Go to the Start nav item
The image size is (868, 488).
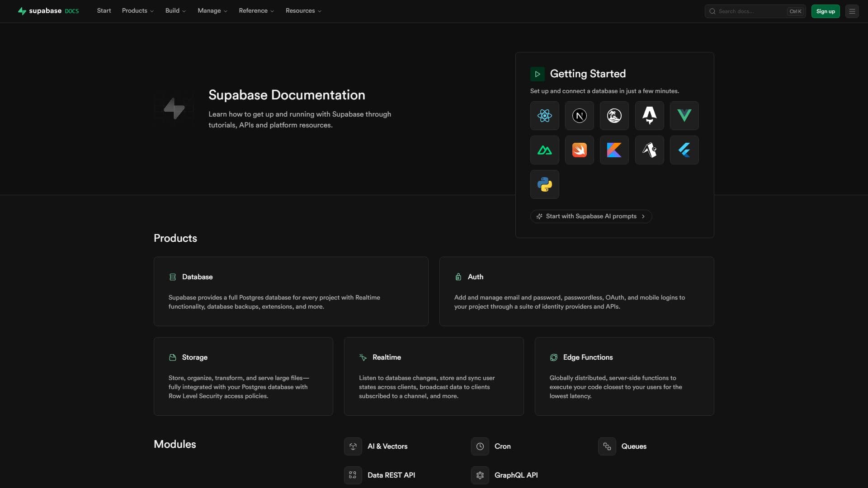click(104, 11)
